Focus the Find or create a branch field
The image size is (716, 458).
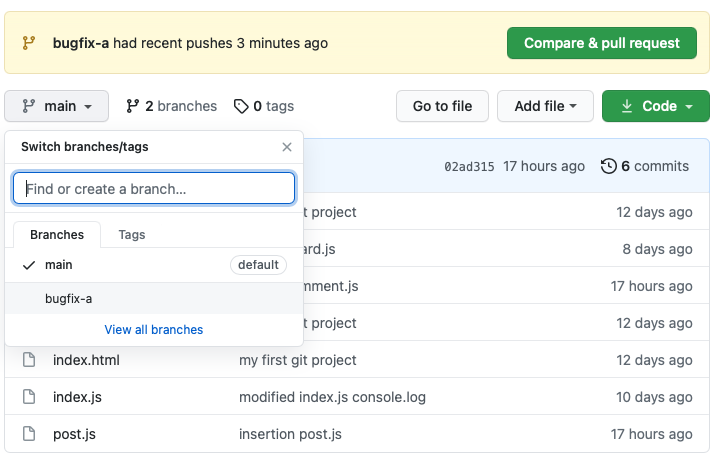[154, 188]
